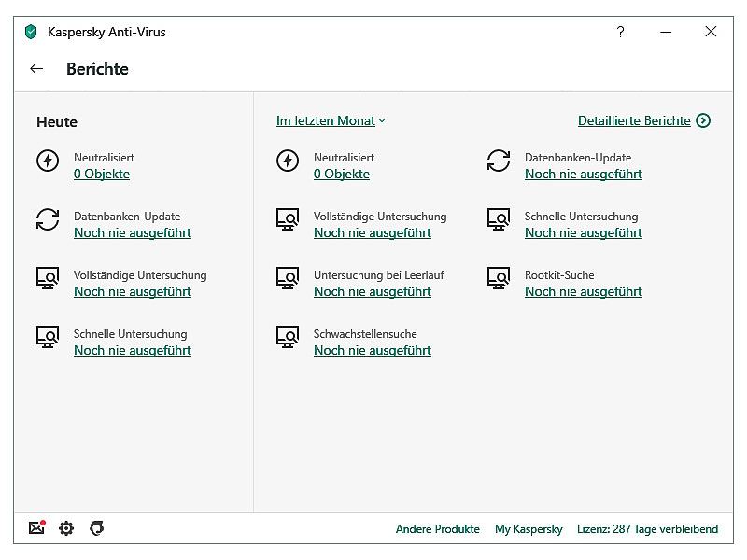Open 'Noch nie ausgeführt' under Rootkit-Suche
747x560 pixels.
coord(584,291)
